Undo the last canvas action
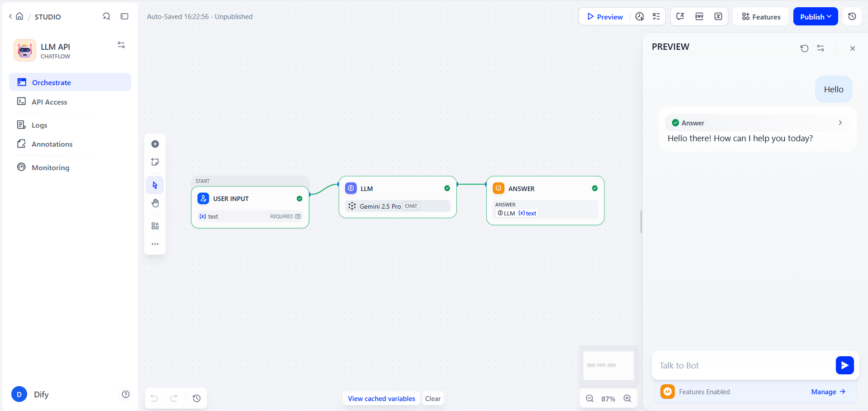868x411 pixels. coord(154,398)
